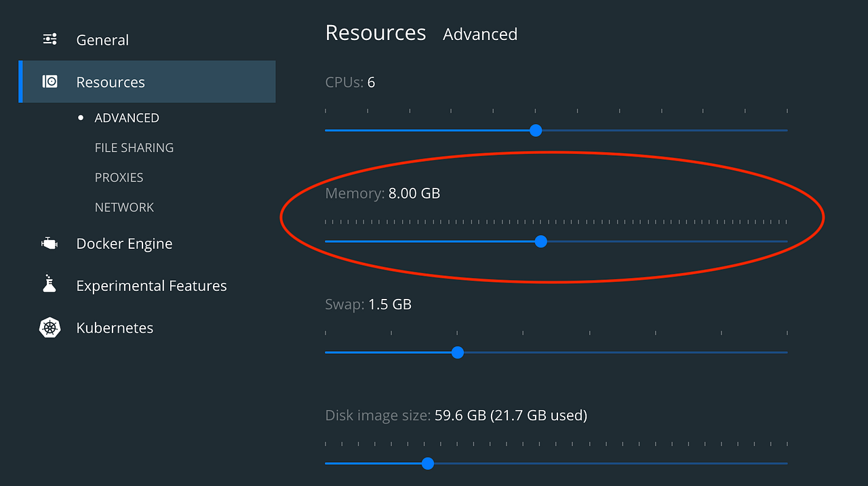Viewport: 868px width, 486px height.
Task: Open the FILE SHARING section
Action: point(134,147)
